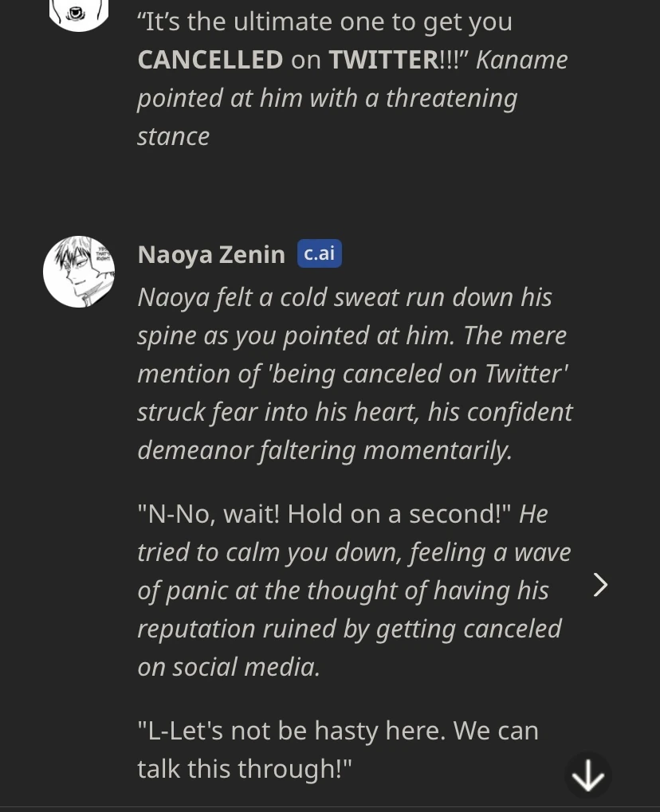The height and width of the screenshot is (812, 660).
Task: Tap the words "on social media."
Action: pyautogui.click(x=229, y=667)
